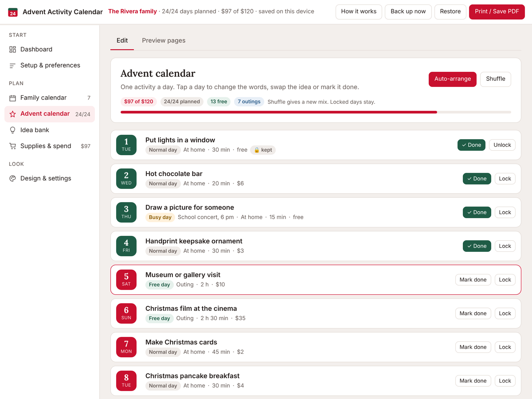Lock the Christmas pancake breakfast day
532x399 pixels.
(505, 381)
